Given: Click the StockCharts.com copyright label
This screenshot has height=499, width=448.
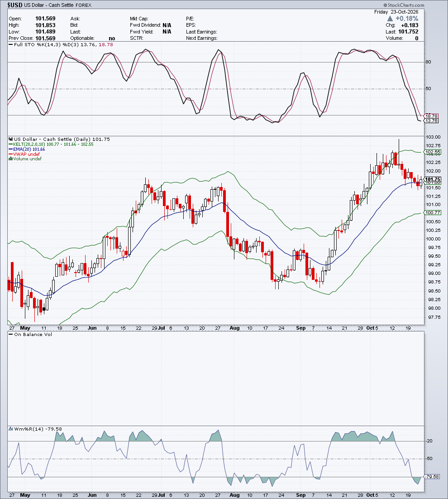Looking at the screenshot, I should pyautogui.click(x=404, y=5).
